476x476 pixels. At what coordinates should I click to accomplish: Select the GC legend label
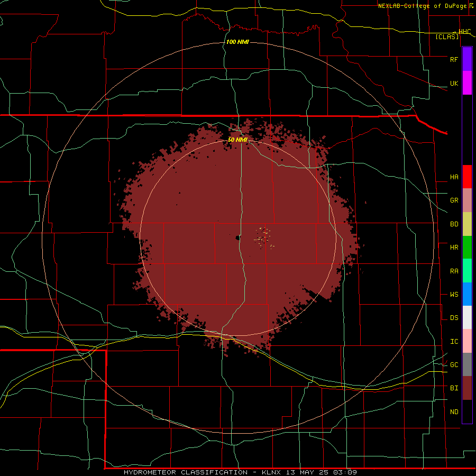454,365
